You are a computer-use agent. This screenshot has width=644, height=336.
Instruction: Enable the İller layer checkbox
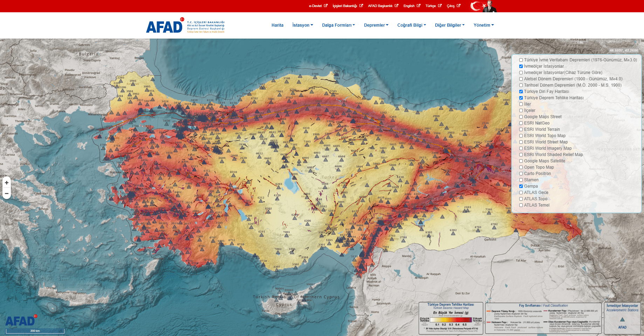(521, 104)
